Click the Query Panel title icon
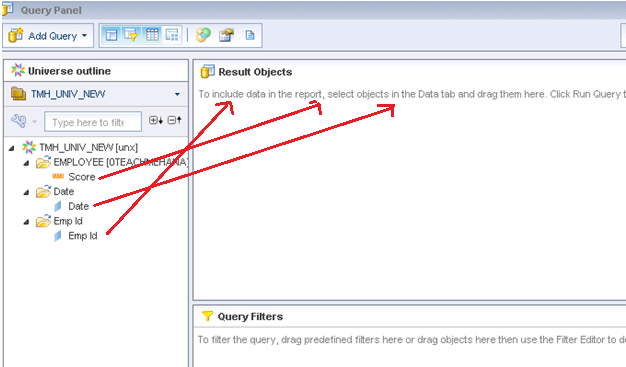626x367 pixels. click(8, 9)
